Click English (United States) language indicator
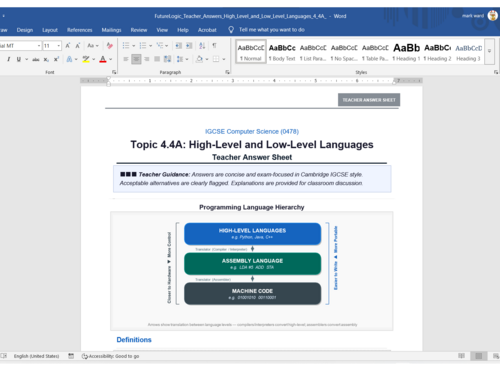Screen dimensions: 500x375 [x=36, y=356]
